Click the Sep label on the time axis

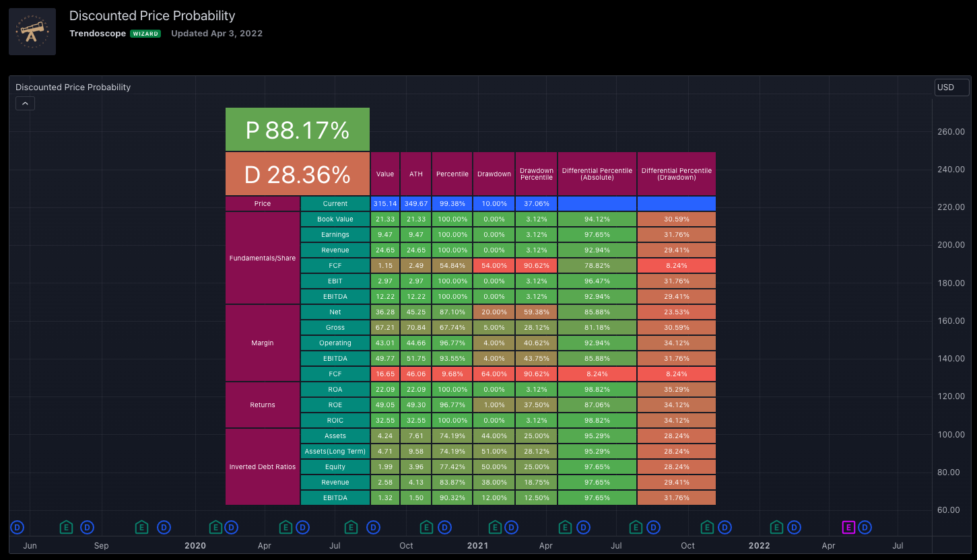[x=101, y=545]
